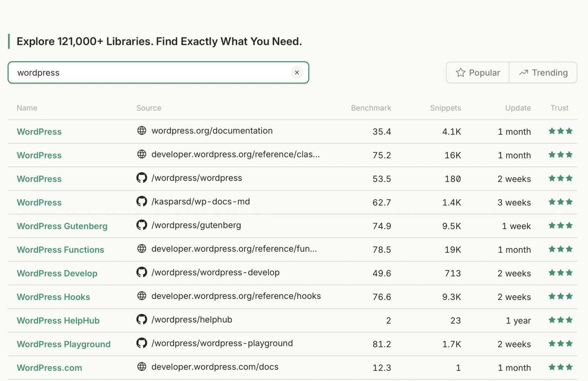Click the GitHub icon beside /wordpress/gutenberg
Screen dimensions: 588x381
coord(142,225)
